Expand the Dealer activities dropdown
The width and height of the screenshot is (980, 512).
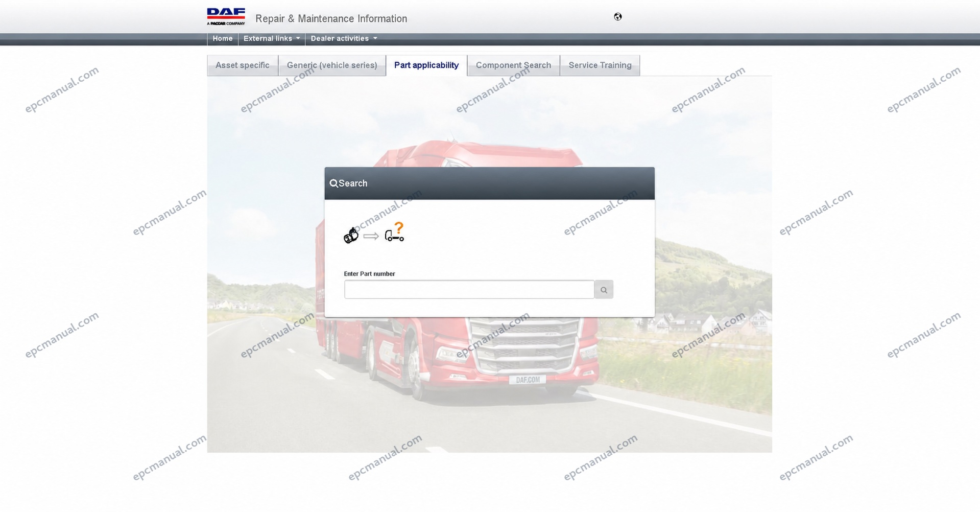[x=344, y=39]
